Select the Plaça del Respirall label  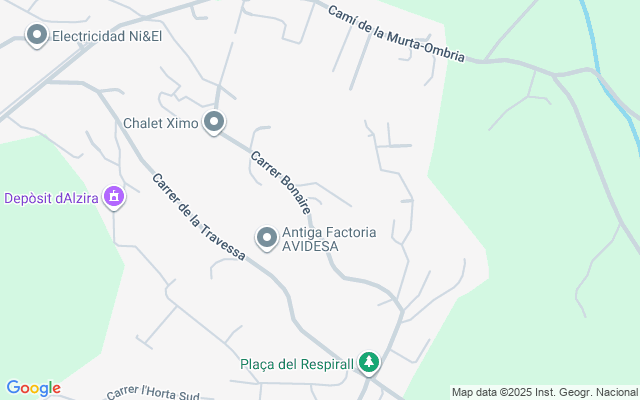click(297, 364)
